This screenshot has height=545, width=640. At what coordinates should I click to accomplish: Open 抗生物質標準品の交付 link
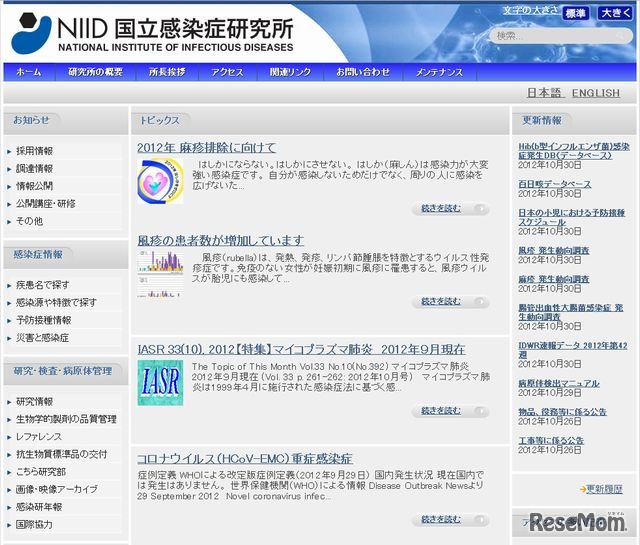(x=62, y=454)
